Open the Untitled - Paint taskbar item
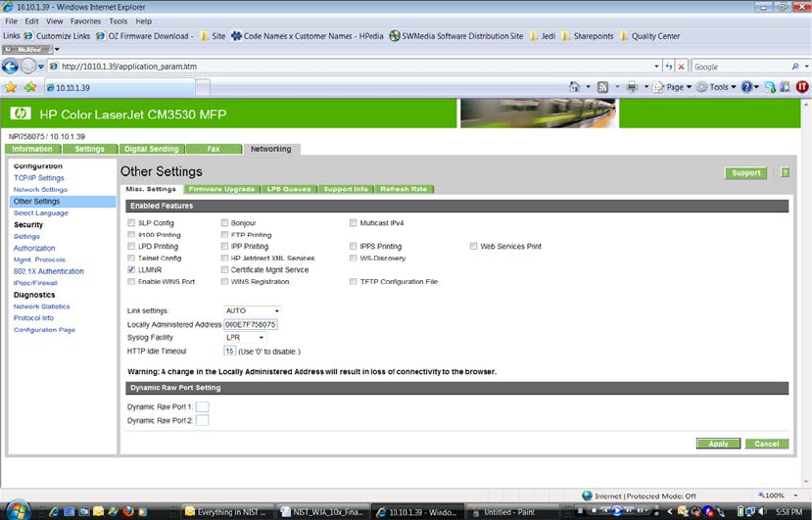The width and height of the screenshot is (812, 520). pos(512,512)
